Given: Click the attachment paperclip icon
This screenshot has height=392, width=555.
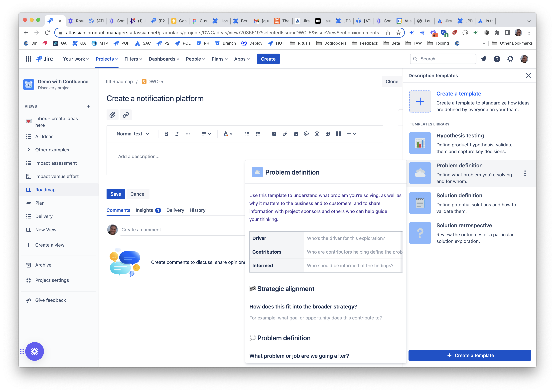Looking at the screenshot, I should pyautogui.click(x=112, y=115).
